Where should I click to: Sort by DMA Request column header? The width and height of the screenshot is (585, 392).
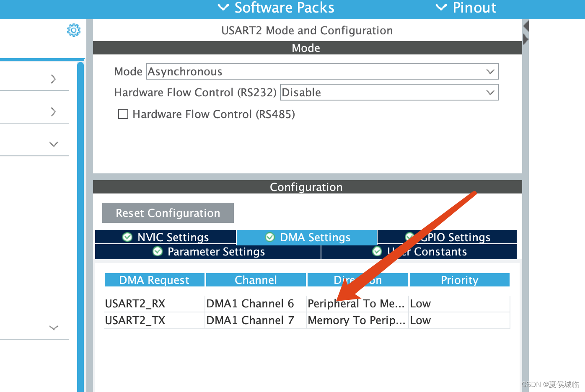[154, 280]
